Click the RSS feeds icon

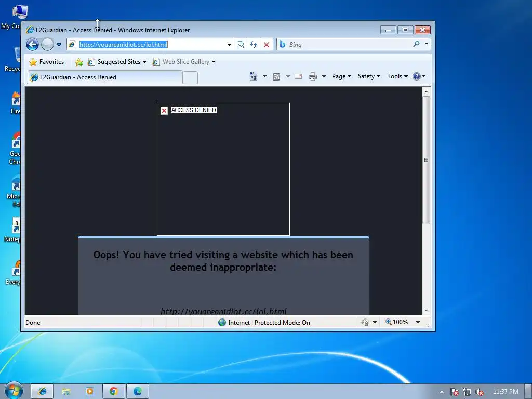pyautogui.click(x=276, y=77)
